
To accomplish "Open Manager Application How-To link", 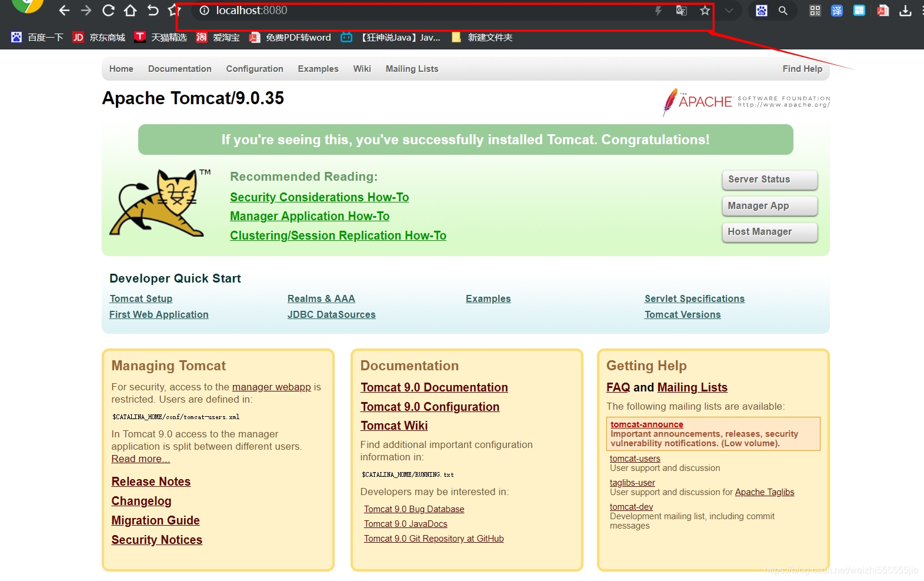I will 310,216.
